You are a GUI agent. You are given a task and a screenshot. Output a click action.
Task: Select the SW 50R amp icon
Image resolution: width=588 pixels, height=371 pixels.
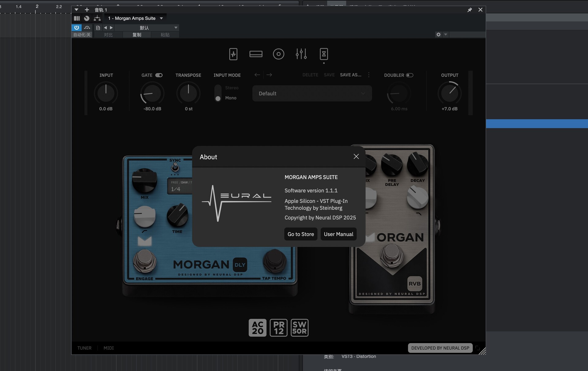click(299, 328)
